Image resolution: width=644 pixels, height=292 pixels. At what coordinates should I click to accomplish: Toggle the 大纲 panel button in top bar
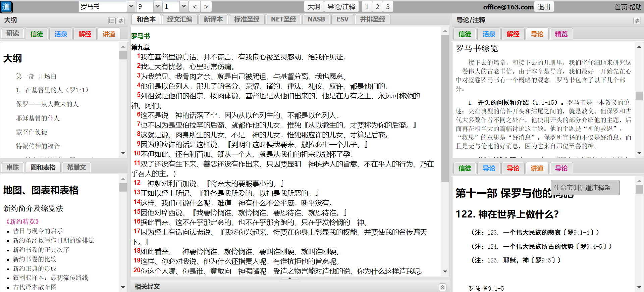(314, 7)
